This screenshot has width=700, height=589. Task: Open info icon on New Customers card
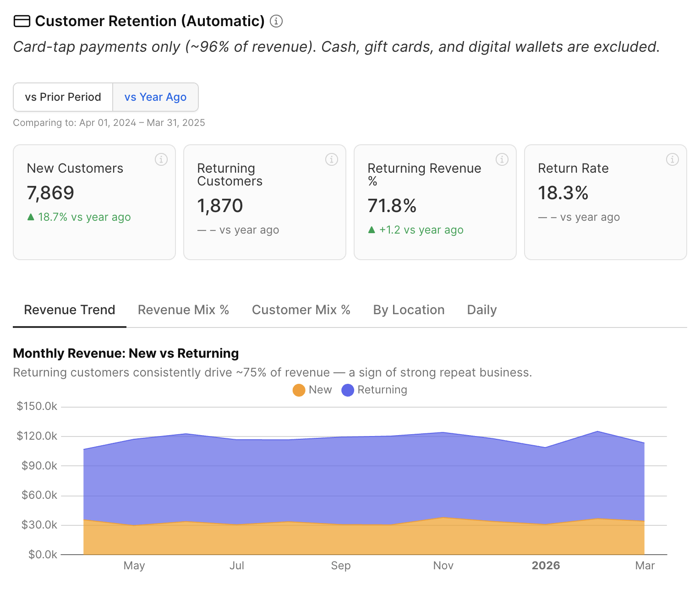click(161, 159)
